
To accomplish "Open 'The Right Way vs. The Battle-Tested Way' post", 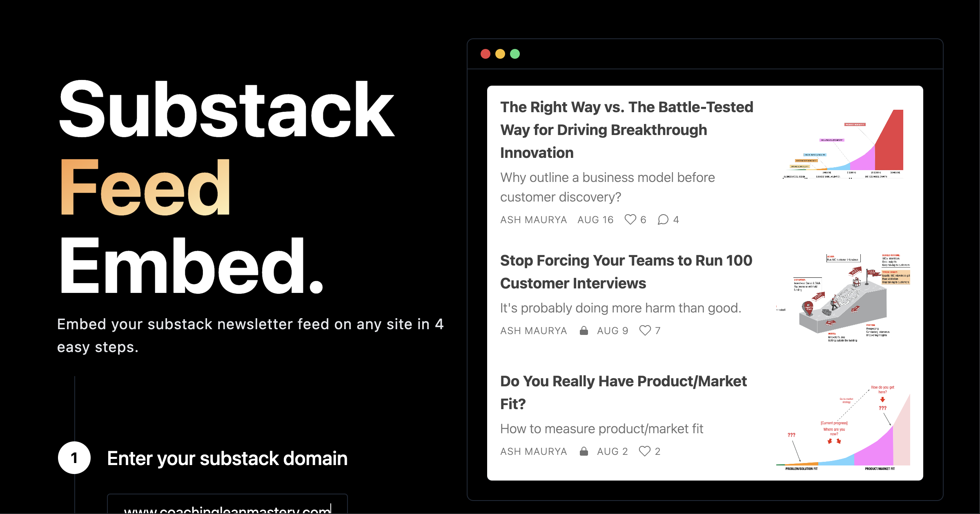I will click(x=627, y=130).
